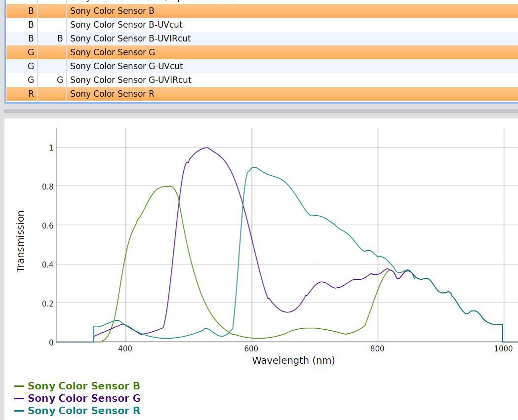Select the Sony Color Sensor G row
The width and height of the screenshot is (518, 420).
262,52
